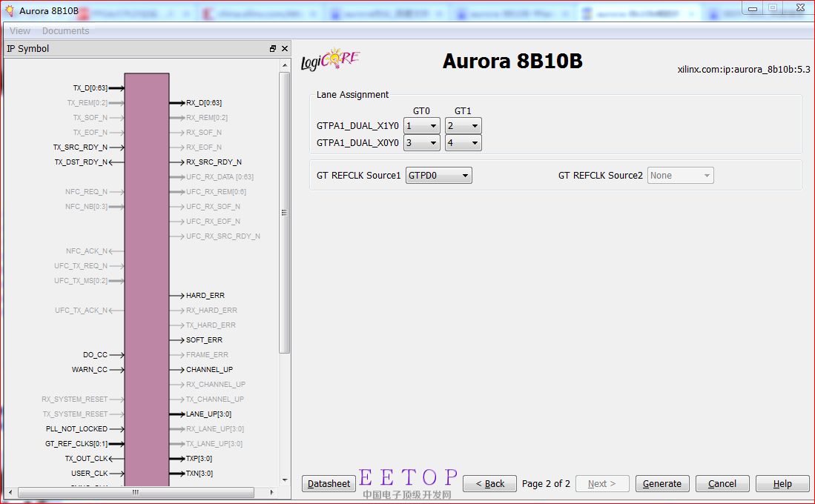Click the TX_OUT_CLK port label
815x504 pixels.
click(x=86, y=458)
